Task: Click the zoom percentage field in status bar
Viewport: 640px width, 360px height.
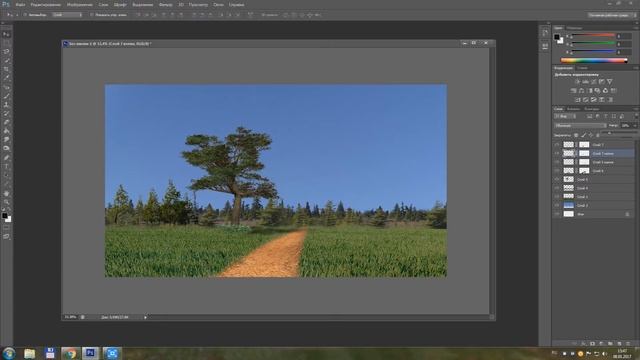Action: (x=71, y=317)
